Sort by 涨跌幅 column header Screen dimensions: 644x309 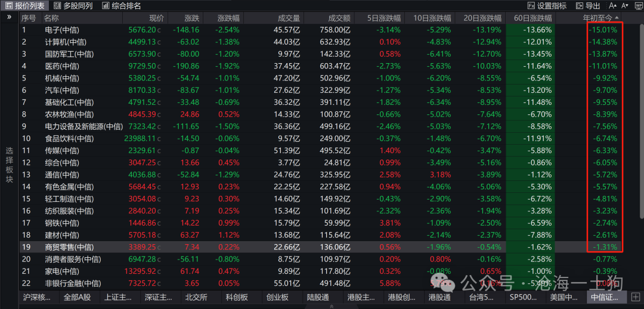[x=224, y=18]
